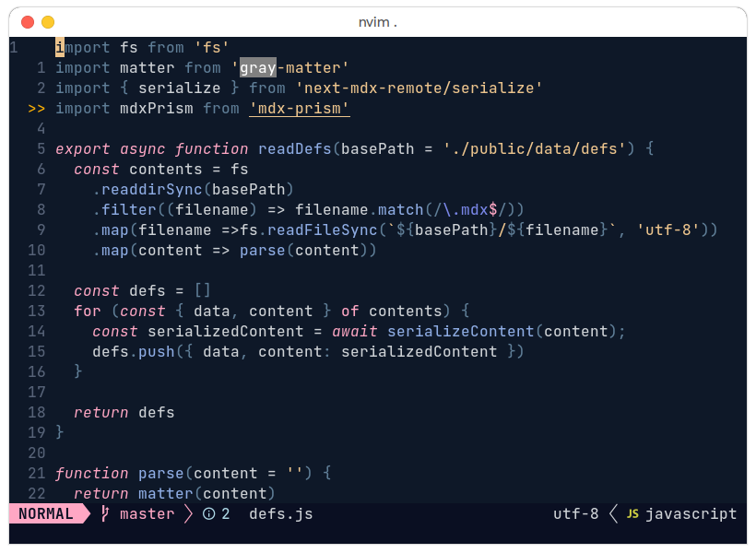This screenshot has width=756, height=553.
Task: Click the '{ serialize }' import specifier
Action: pyautogui.click(x=180, y=88)
